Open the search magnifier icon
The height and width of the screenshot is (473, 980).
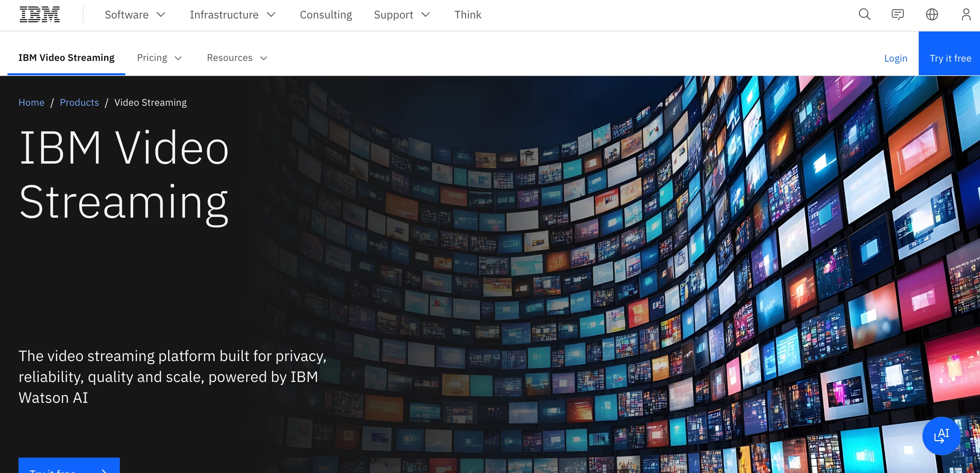pyautogui.click(x=864, y=14)
